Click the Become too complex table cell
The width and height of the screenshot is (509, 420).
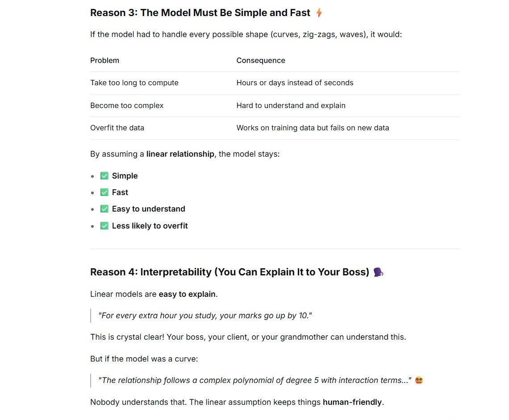(127, 105)
